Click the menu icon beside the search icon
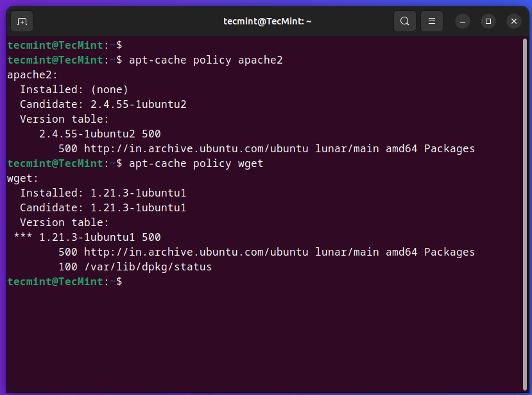Image resolution: width=532 pixels, height=395 pixels. (x=431, y=21)
